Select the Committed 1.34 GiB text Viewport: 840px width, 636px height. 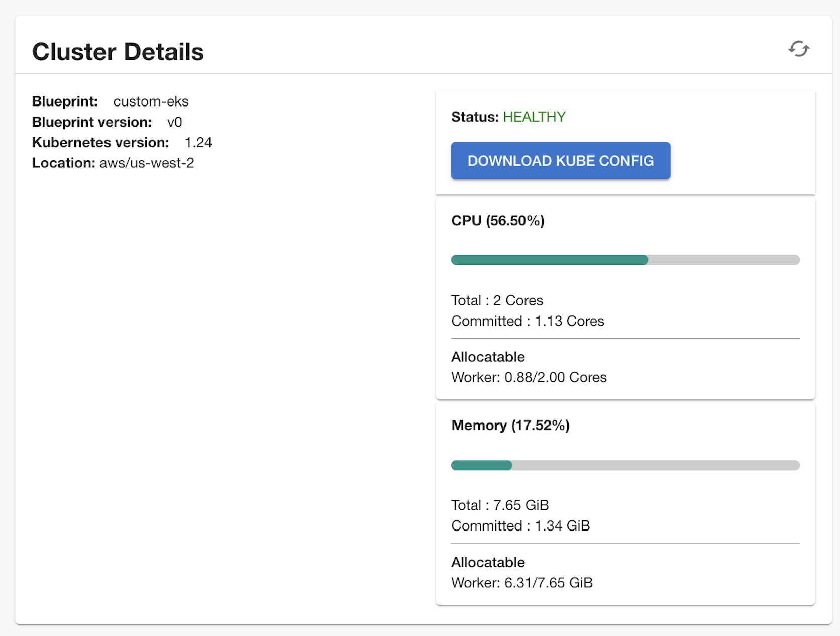click(x=520, y=526)
